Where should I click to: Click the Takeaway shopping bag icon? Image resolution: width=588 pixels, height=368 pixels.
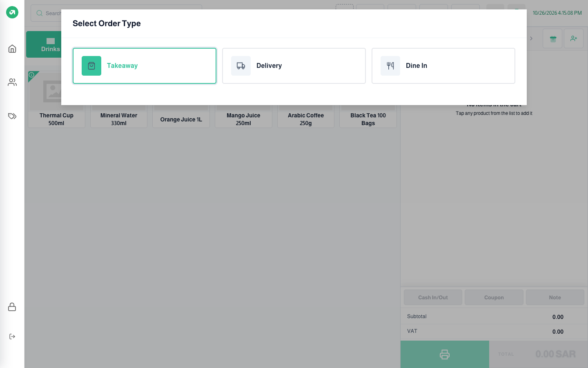click(x=91, y=66)
